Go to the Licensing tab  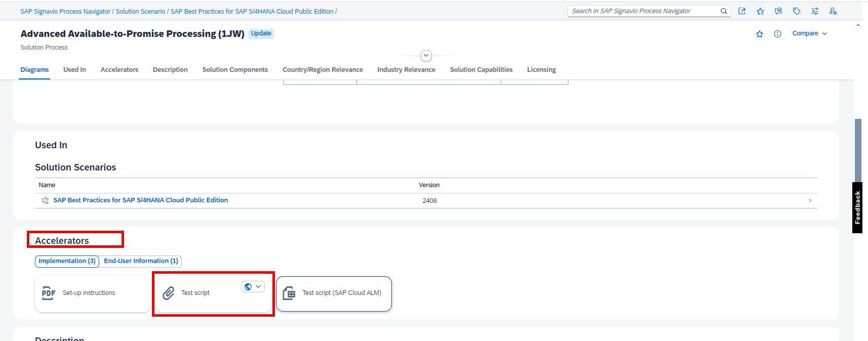(541, 70)
